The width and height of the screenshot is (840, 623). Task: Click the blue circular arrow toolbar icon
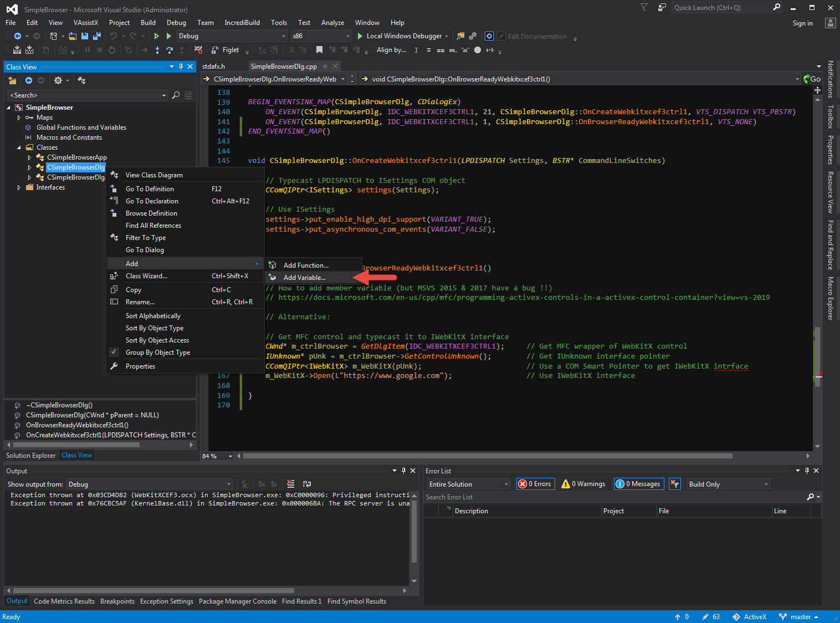pos(489,36)
